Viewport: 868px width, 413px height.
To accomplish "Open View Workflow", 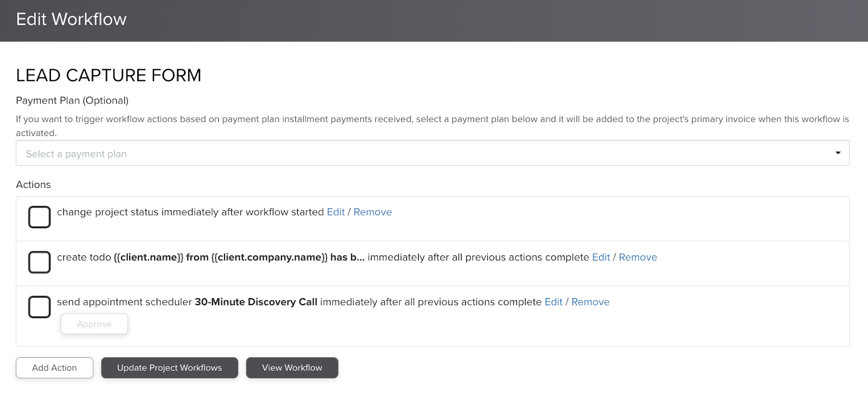I will [x=292, y=367].
